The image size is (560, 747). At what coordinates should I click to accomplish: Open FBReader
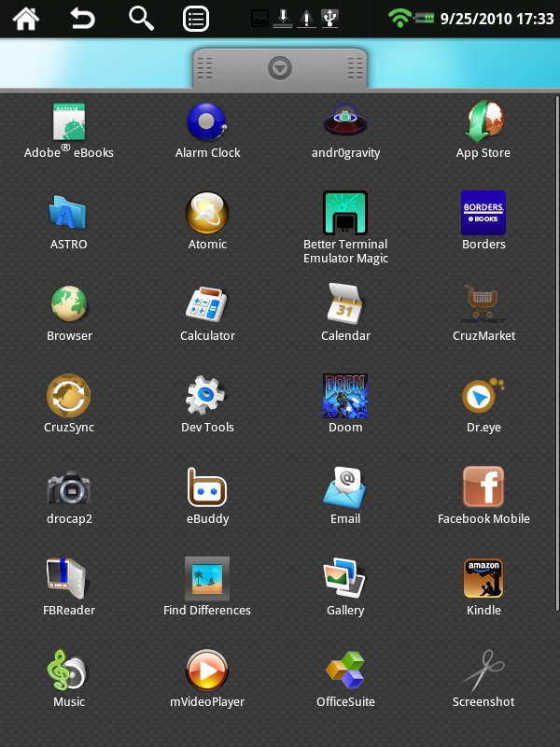pos(66,578)
